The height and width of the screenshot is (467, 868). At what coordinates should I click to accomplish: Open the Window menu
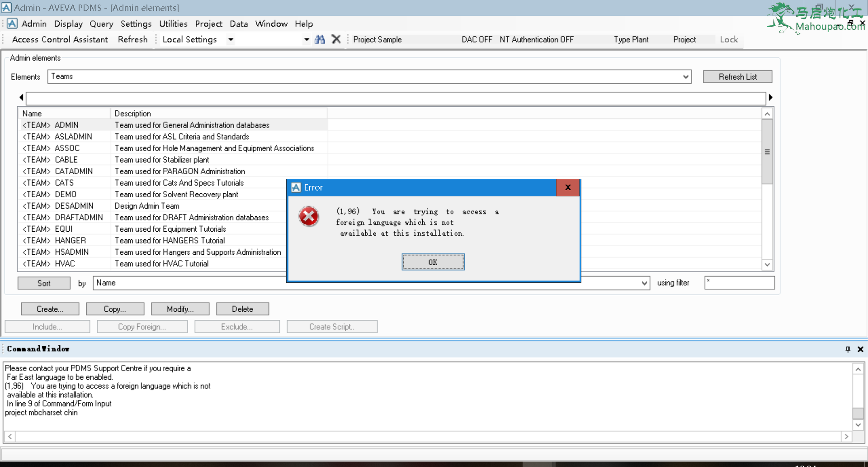coord(271,24)
